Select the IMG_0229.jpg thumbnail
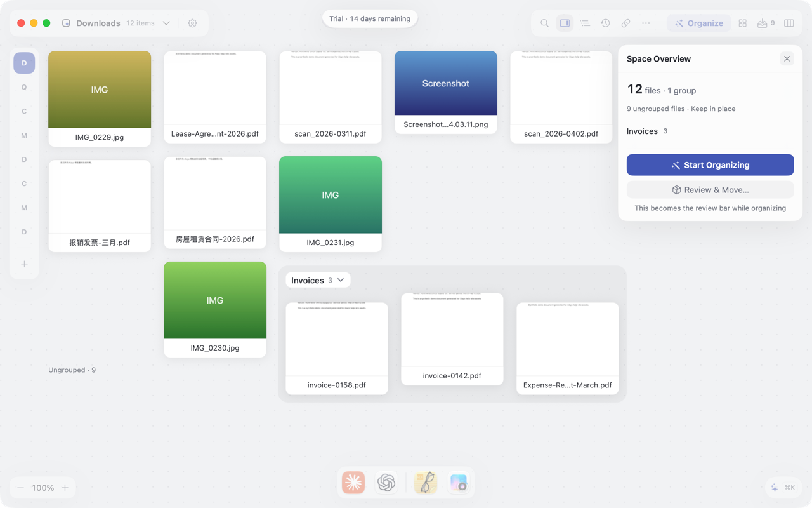This screenshot has width=812, height=508. click(100, 98)
